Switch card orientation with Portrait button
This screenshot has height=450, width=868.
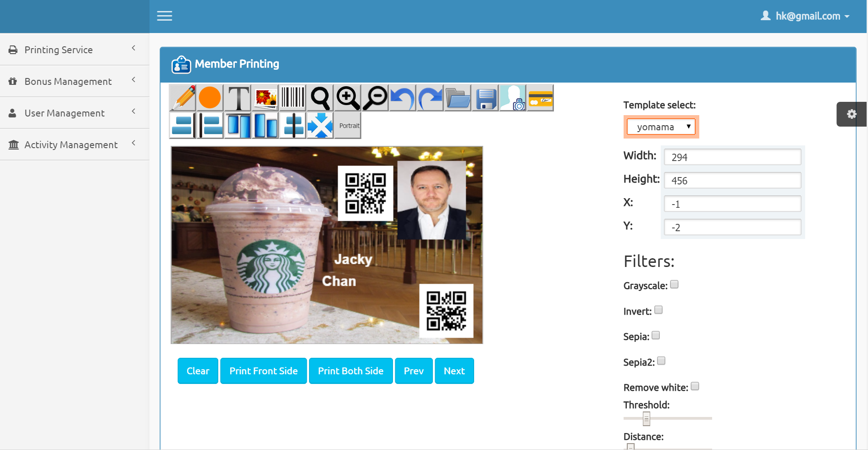[x=348, y=125]
